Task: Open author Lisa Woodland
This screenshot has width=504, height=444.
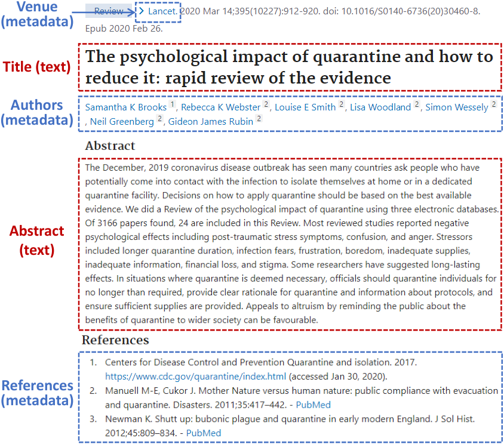Action: pos(380,107)
